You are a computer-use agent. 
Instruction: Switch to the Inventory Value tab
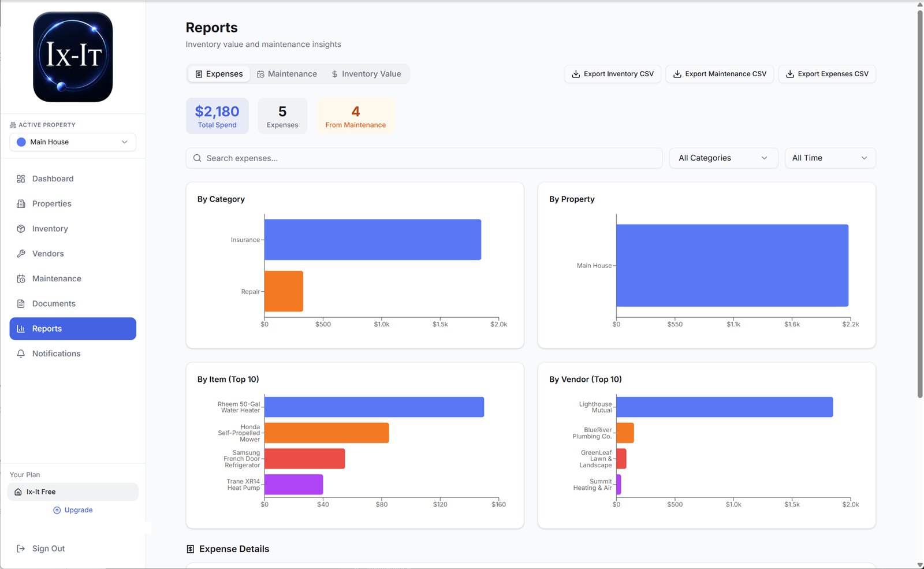pos(366,74)
